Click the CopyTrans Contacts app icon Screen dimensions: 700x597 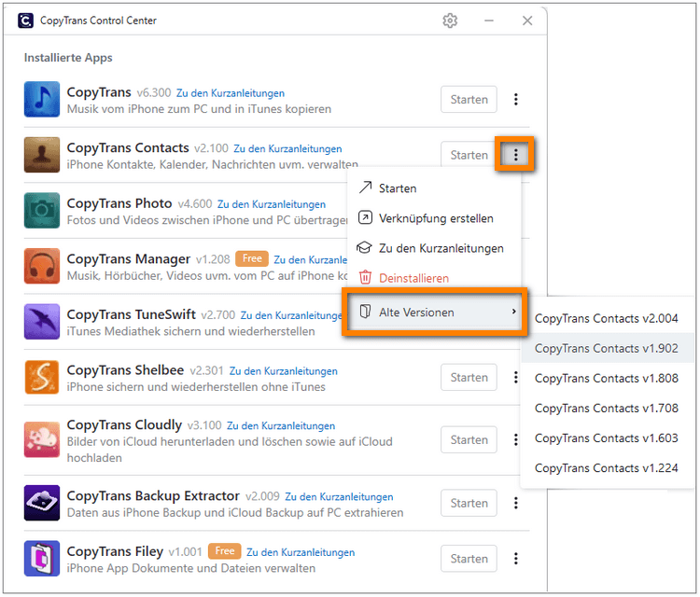tap(41, 155)
